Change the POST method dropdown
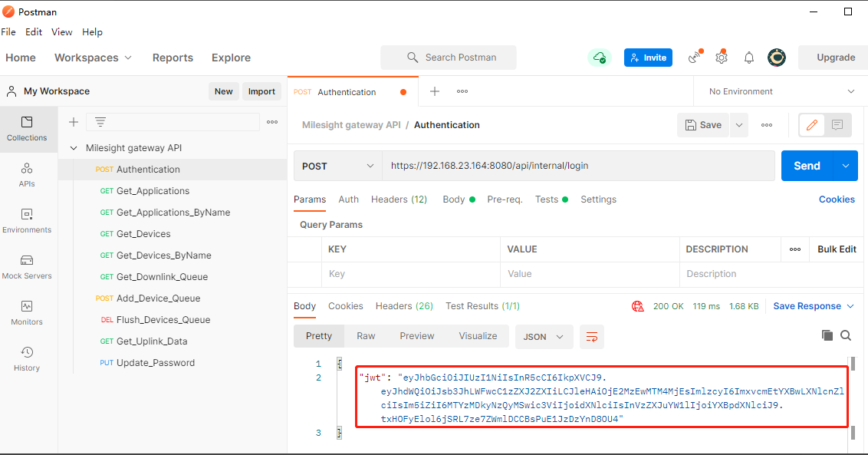868x455 pixels. tap(337, 167)
